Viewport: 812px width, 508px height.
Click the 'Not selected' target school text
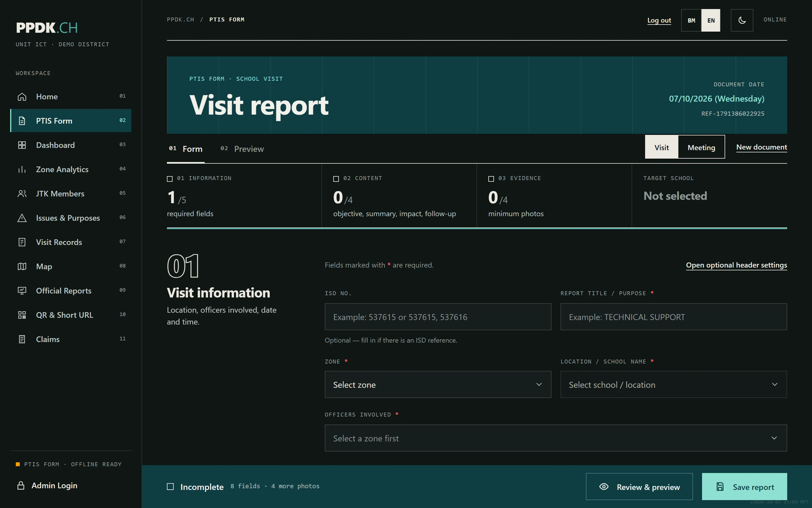click(675, 196)
